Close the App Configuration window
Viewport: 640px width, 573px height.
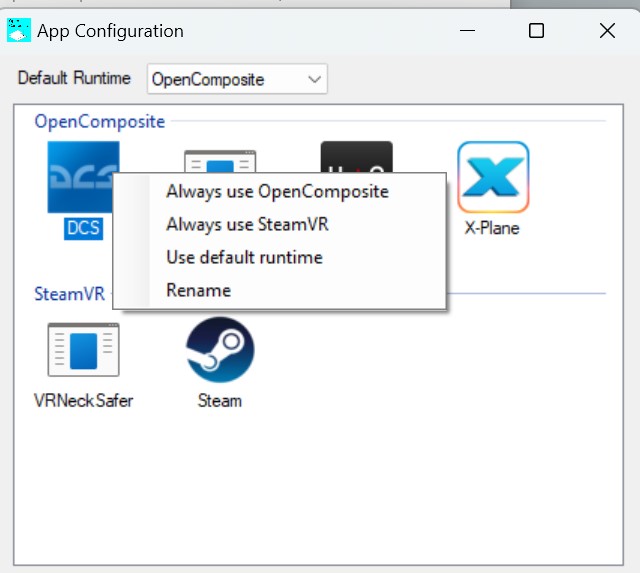[x=607, y=31]
